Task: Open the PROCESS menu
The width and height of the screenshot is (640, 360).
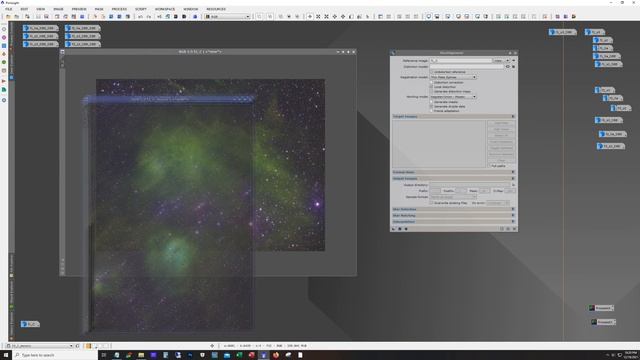Action: coord(119,9)
